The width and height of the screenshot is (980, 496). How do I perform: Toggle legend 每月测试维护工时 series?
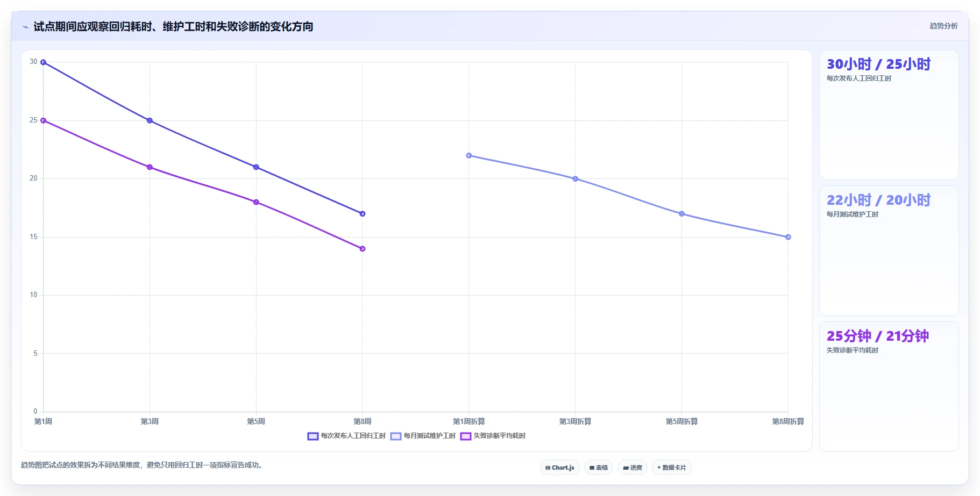[x=423, y=436]
